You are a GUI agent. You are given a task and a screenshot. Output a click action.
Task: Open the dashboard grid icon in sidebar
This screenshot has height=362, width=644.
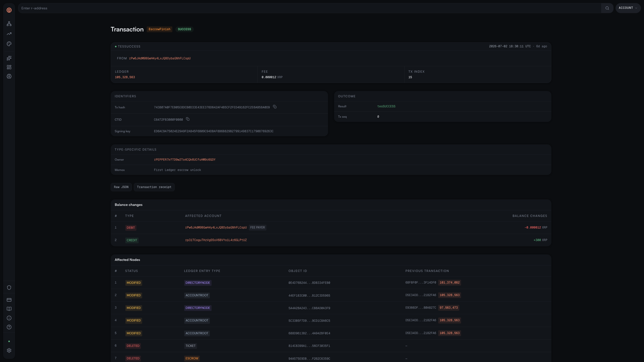pos(9,67)
